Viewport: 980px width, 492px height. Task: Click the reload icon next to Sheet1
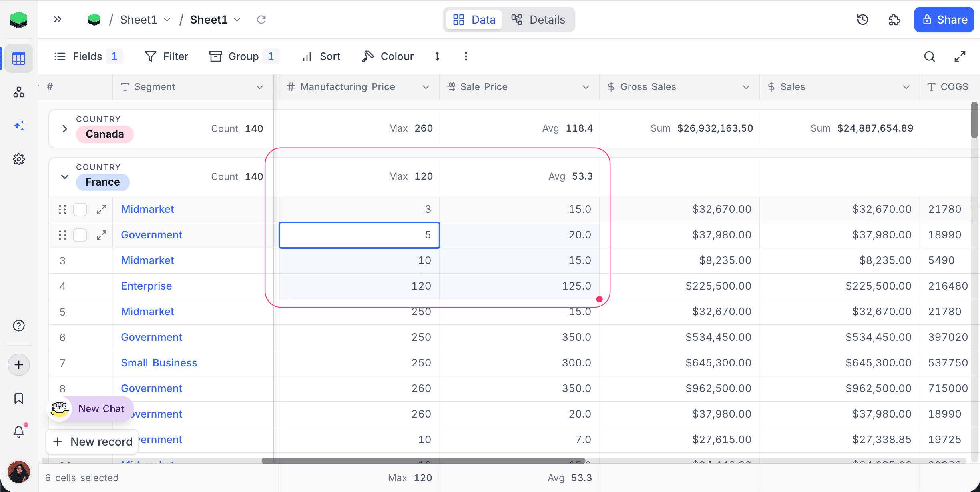(x=261, y=20)
